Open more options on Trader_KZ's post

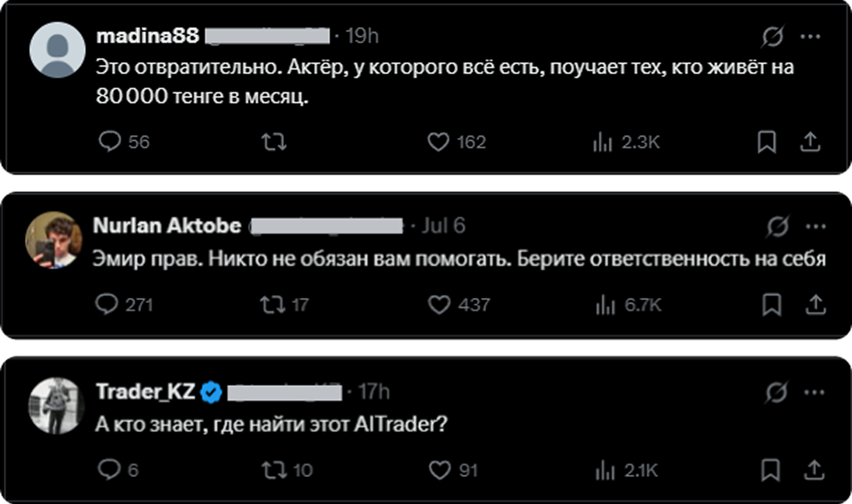pyautogui.click(x=814, y=393)
